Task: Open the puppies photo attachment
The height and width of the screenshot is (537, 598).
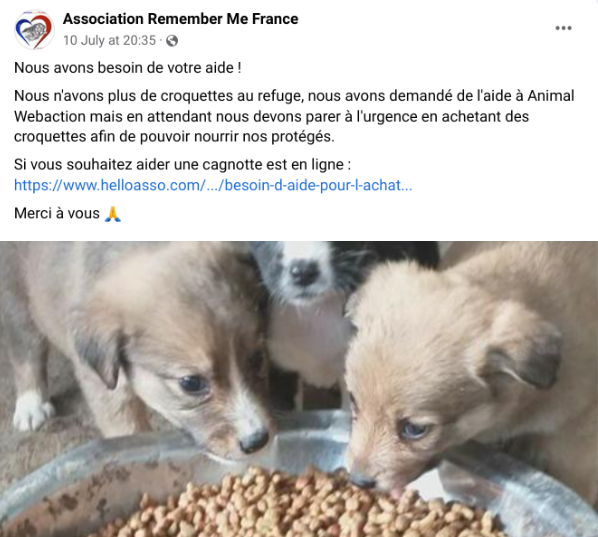Action: pos(299,389)
